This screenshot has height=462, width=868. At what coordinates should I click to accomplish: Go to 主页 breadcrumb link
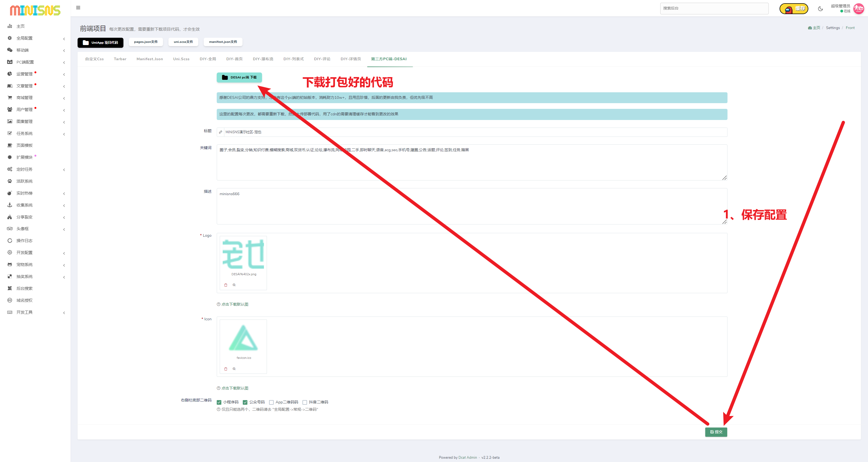pyautogui.click(x=814, y=28)
